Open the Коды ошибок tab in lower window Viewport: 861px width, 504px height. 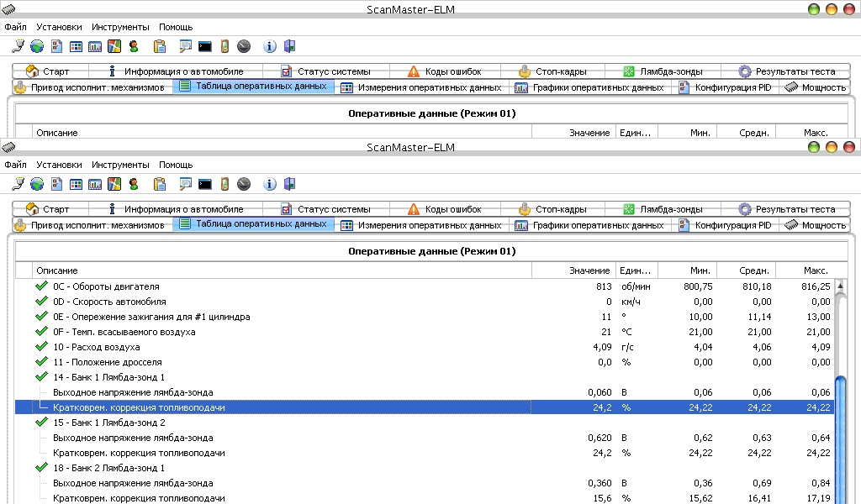[444, 209]
